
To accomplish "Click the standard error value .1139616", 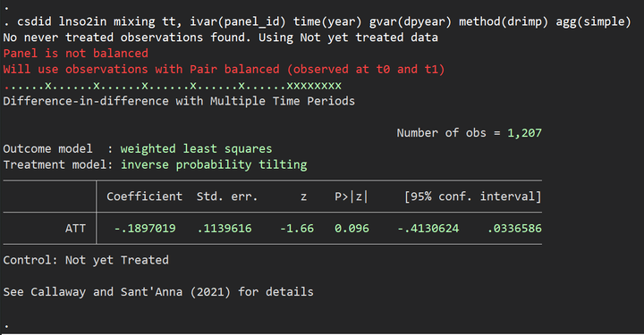I will pyautogui.click(x=225, y=229).
